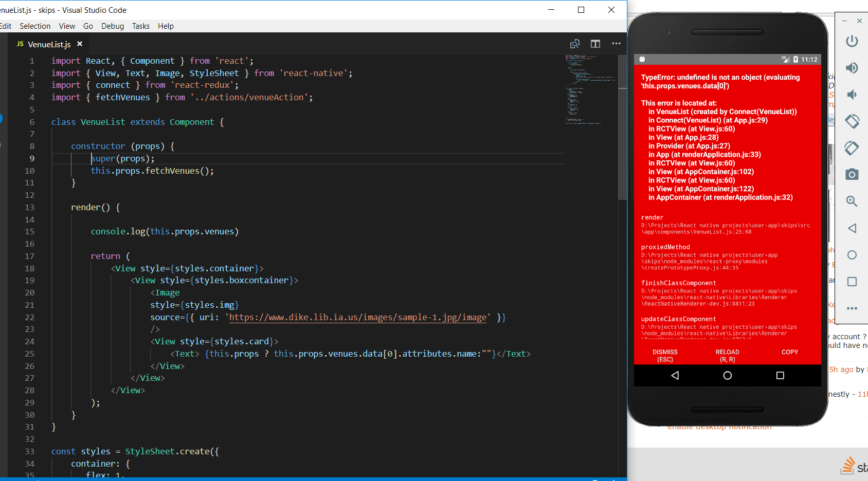
Task: Tap Android home navigation button on phone
Action: pos(727,376)
